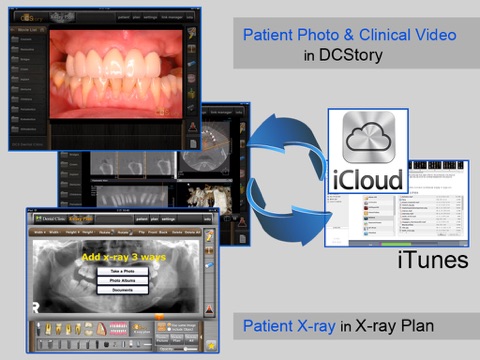Click the denture jaw icon in DCStory
The image size is (480, 360).
click(192, 79)
